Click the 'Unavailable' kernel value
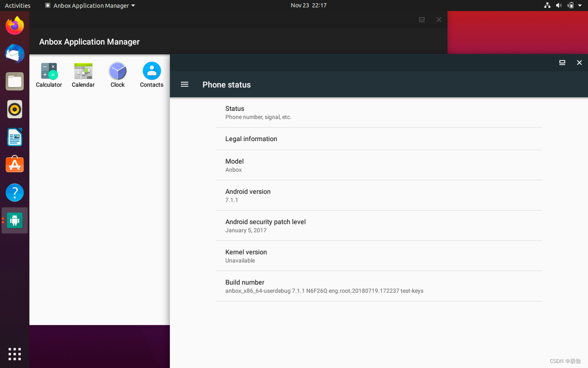The width and height of the screenshot is (588, 368). [x=240, y=261]
